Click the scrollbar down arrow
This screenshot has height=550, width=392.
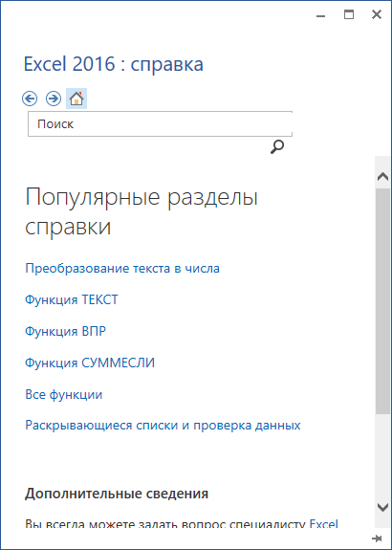click(x=382, y=506)
